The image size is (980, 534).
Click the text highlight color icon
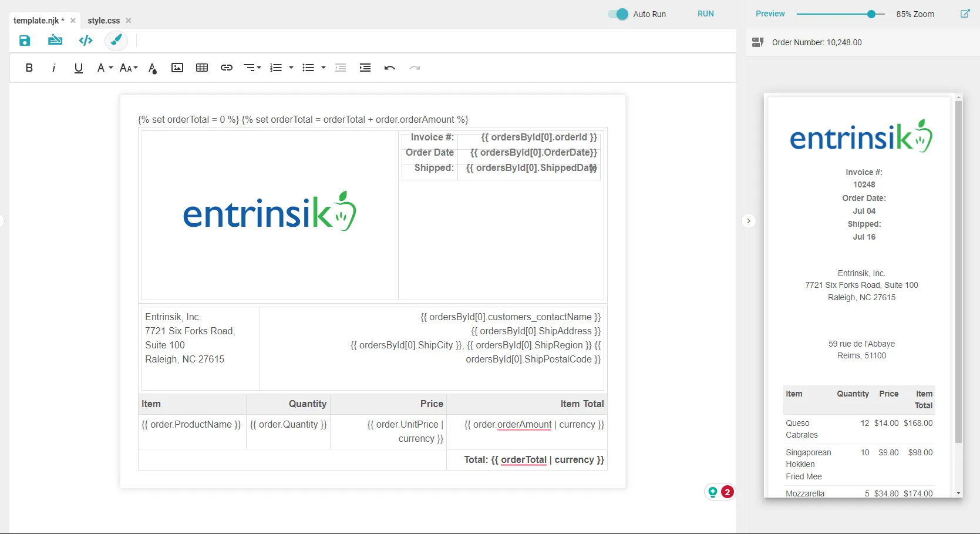point(153,68)
